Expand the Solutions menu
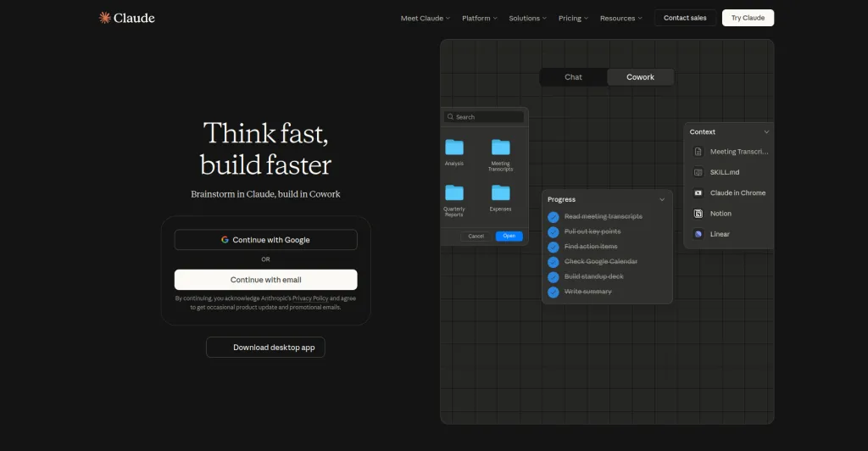 pos(527,19)
